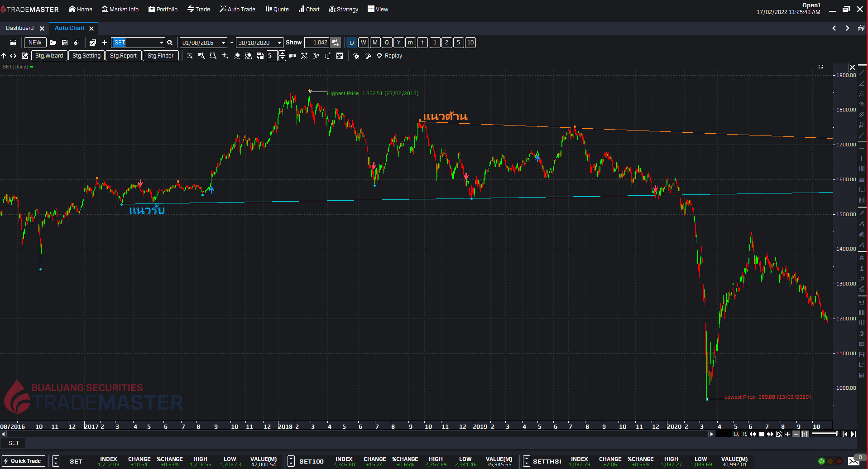Open the Home menu
The image size is (868, 469).
pyautogui.click(x=80, y=9)
